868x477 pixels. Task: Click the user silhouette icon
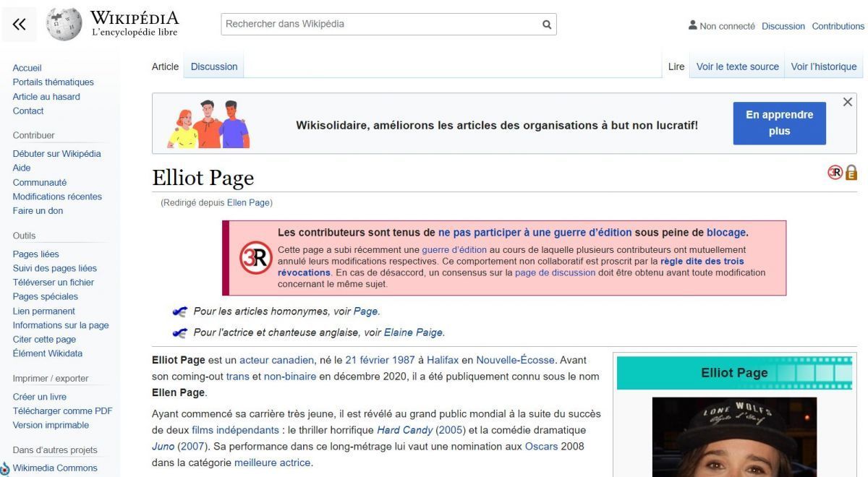point(693,25)
